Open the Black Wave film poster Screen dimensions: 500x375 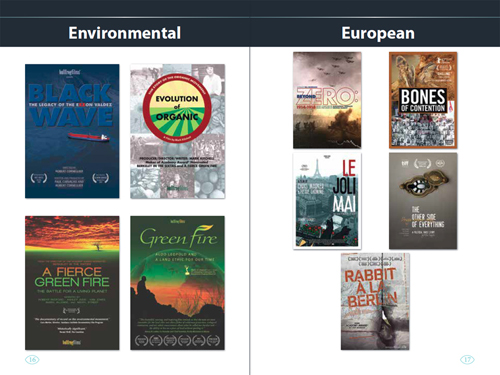pyautogui.click(x=72, y=131)
